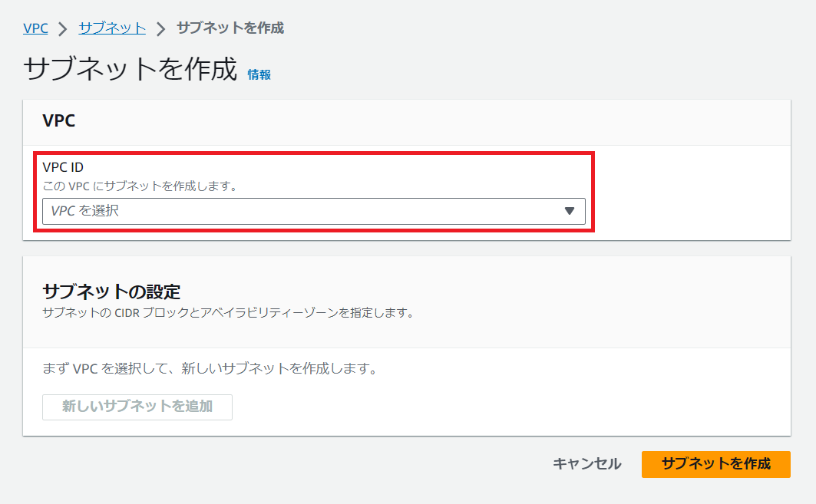The width and height of the screenshot is (816, 504).
Task: Click the サブネットの設定 section heading
Action: pyautogui.click(x=111, y=292)
